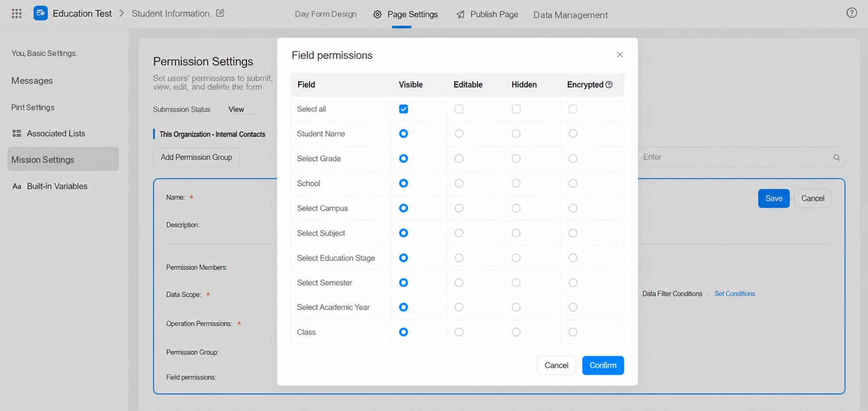Check the Select all Editable checkbox
Image resolution: width=868 pixels, height=411 pixels.
[x=459, y=109]
